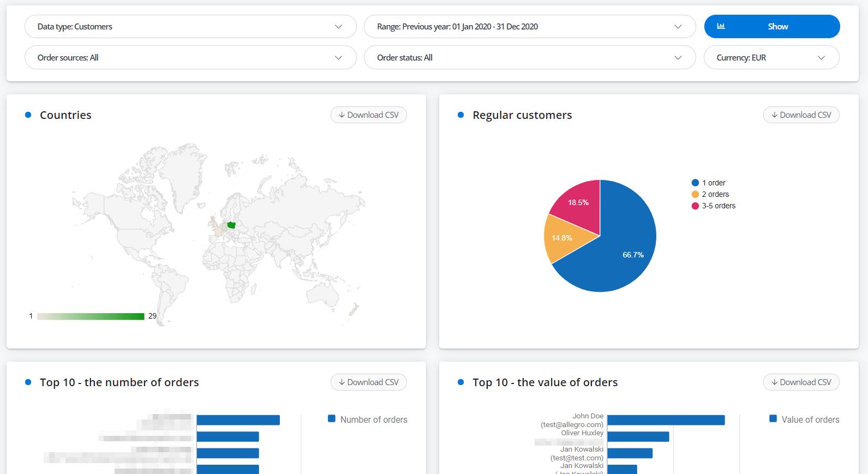
Task: Click the chevron arrow in Range dropdown
Action: coord(678,26)
